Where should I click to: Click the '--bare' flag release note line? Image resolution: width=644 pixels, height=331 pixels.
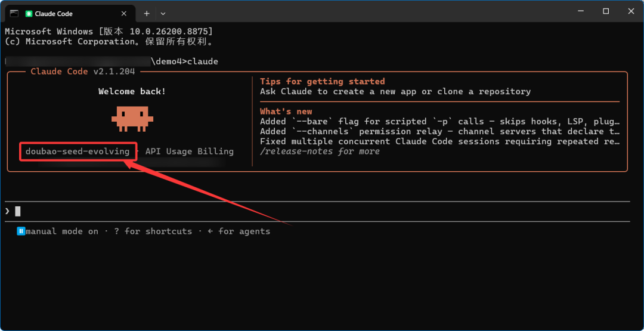point(439,122)
